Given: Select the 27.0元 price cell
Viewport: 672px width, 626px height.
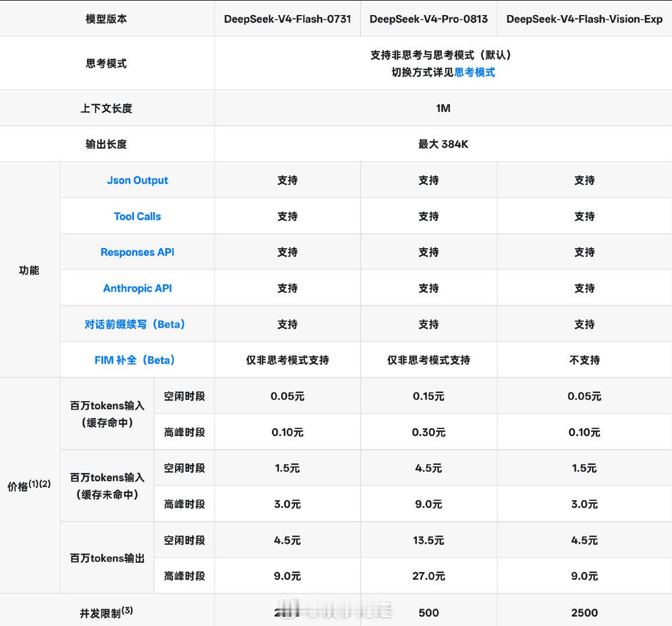Looking at the screenshot, I should click(428, 576).
